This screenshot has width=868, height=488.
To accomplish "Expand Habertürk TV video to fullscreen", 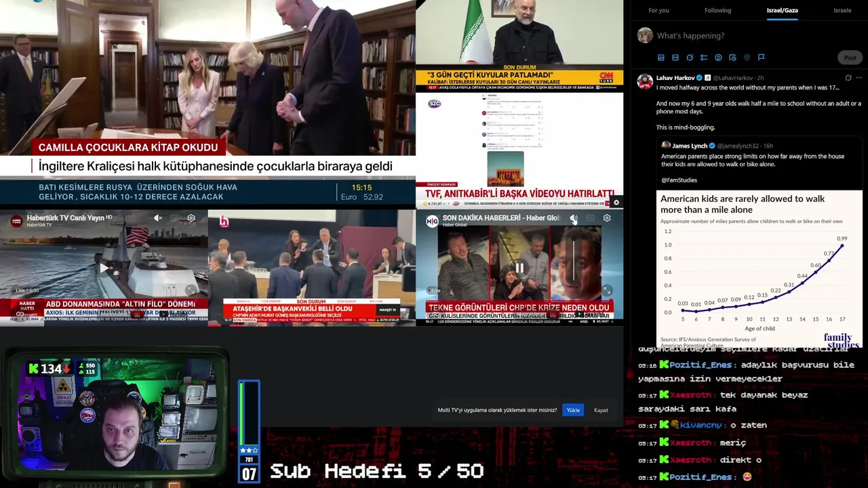I will tap(192, 290).
